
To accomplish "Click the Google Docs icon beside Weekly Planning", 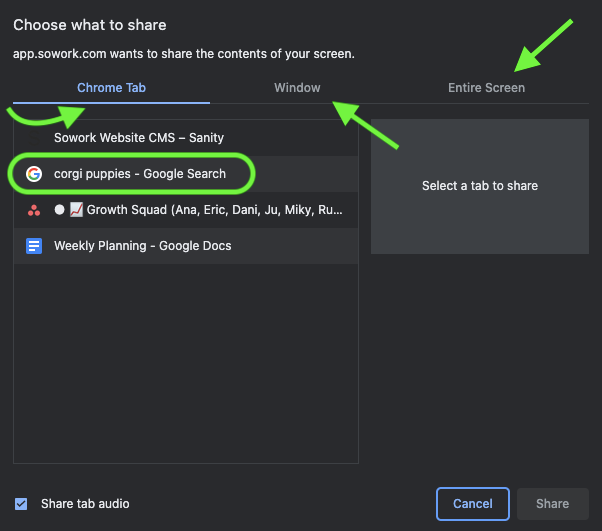I will 34,246.
